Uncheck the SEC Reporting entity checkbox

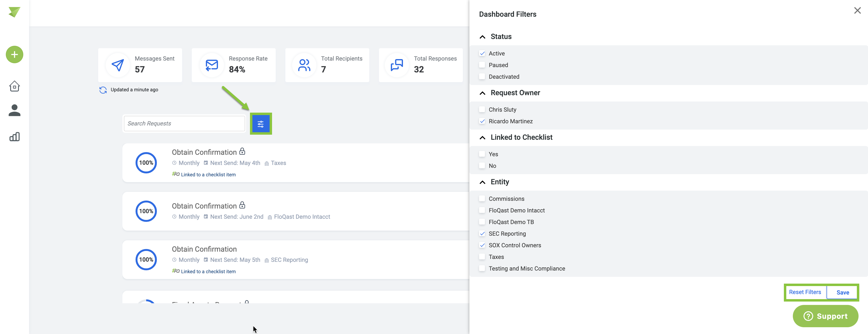482,234
